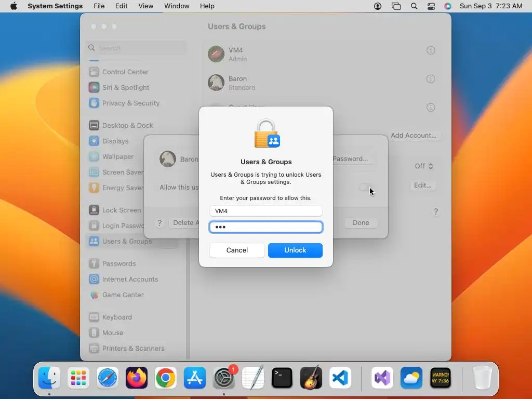The image size is (532, 399).
Task: Open the Weather app from the Dock
Action: pyautogui.click(x=411, y=378)
